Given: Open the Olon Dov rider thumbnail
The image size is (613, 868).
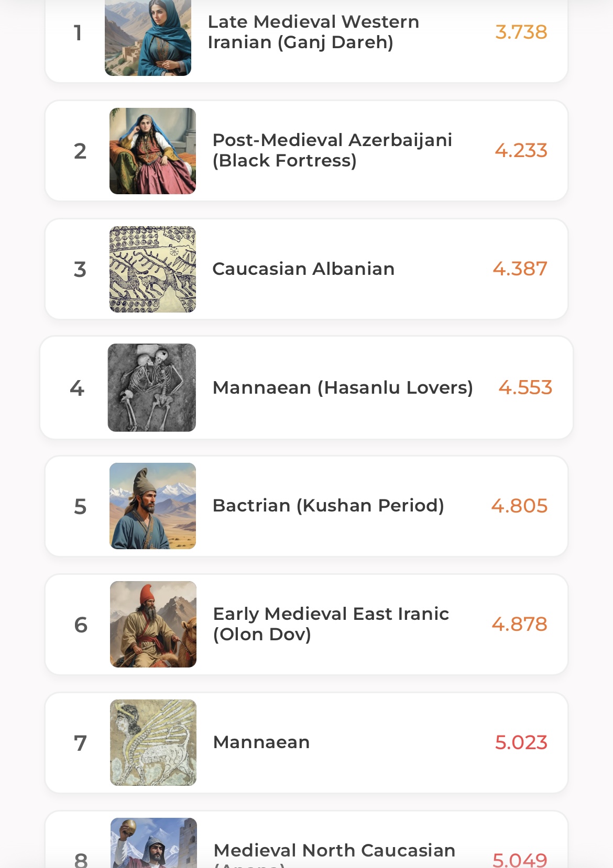Looking at the screenshot, I should [153, 624].
